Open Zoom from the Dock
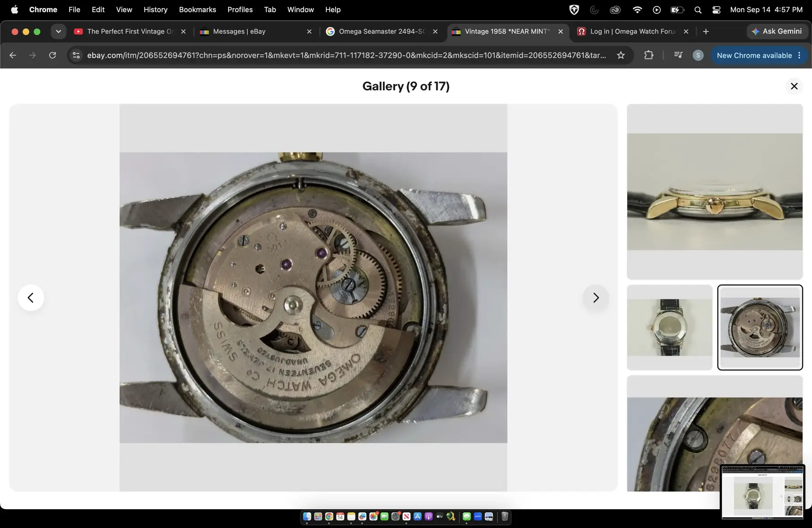This screenshot has width=812, height=528. [x=478, y=516]
